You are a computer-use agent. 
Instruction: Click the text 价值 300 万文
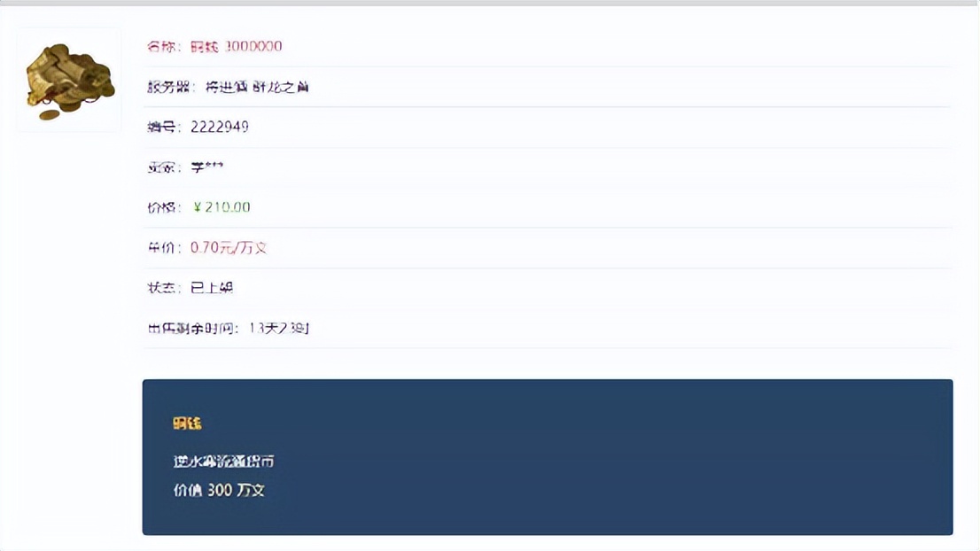[220, 491]
